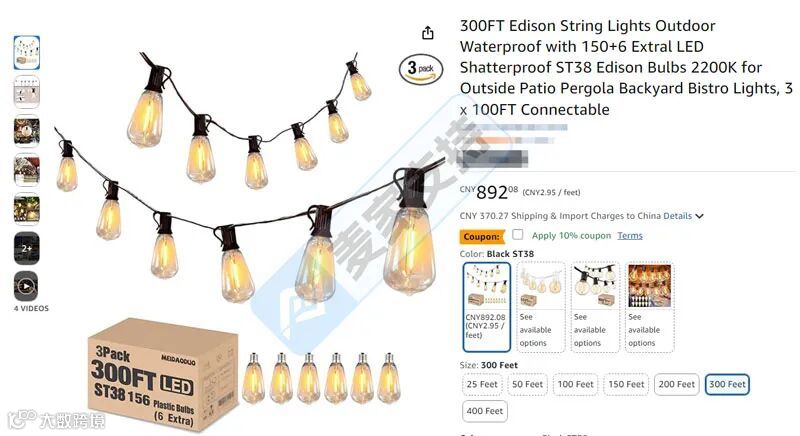Enable the Apply 10% coupon checkbox

pos(518,235)
